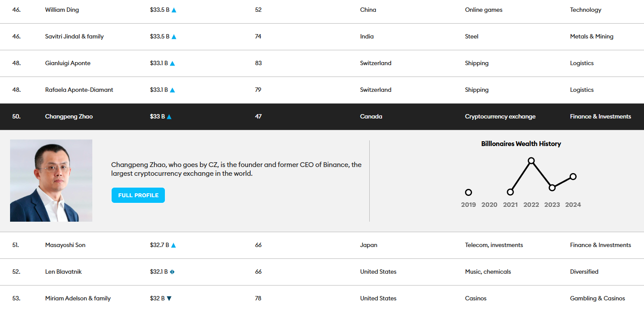Click the unchanged indicator beside Len Blavatnik's $32.1 B
644x310 pixels.
[x=172, y=272]
